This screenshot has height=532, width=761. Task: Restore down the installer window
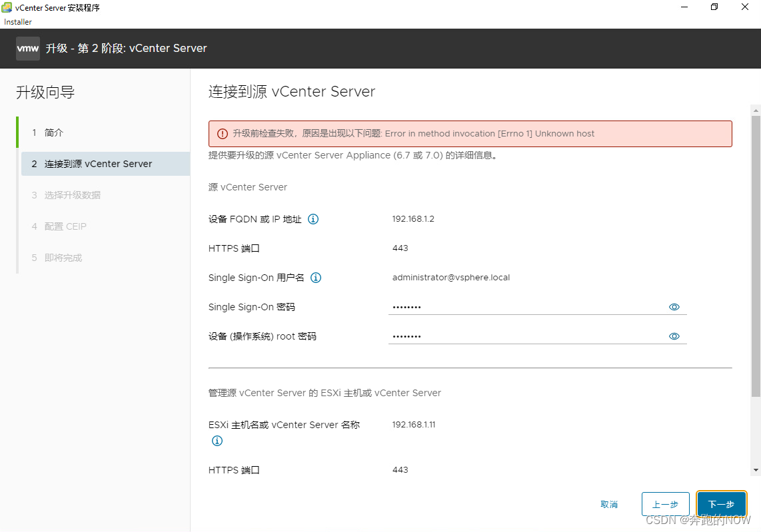pos(714,7)
